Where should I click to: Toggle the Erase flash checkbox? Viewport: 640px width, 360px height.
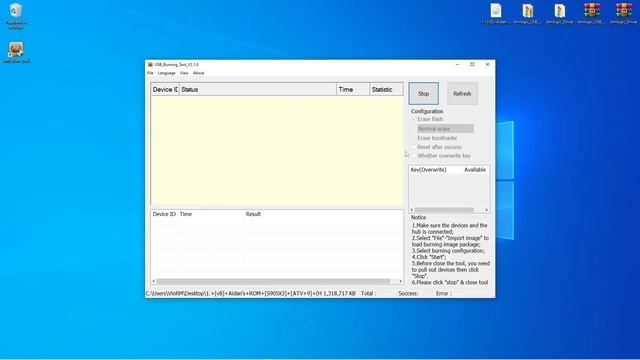tap(414, 119)
